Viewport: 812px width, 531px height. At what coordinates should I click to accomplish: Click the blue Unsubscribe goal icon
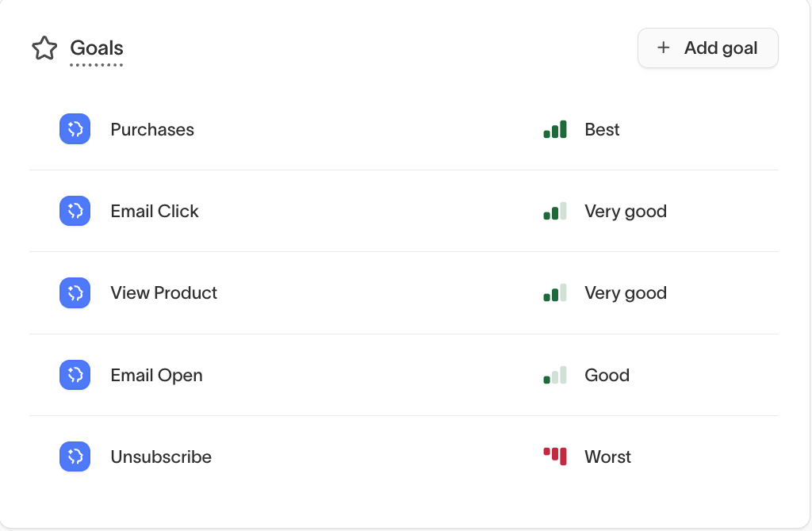pos(75,457)
